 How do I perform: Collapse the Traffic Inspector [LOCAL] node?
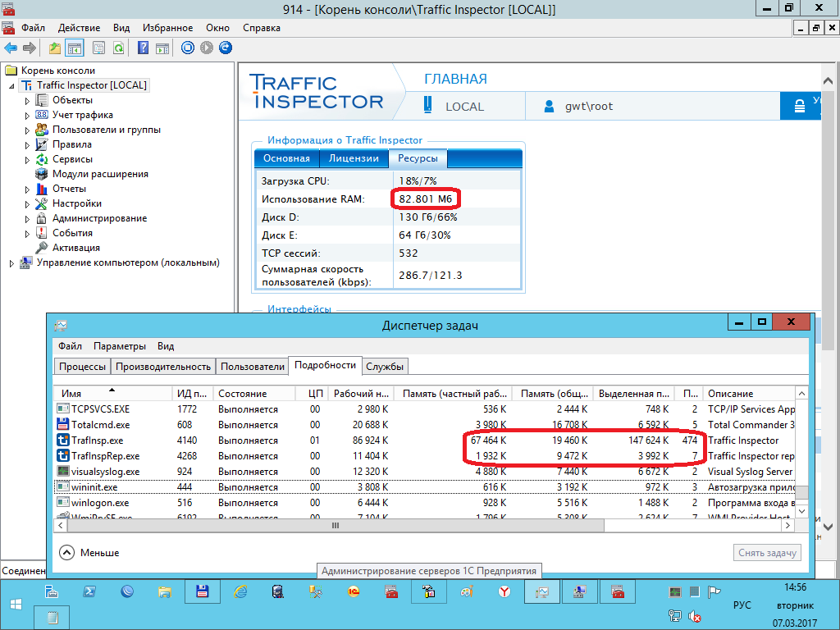11,85
